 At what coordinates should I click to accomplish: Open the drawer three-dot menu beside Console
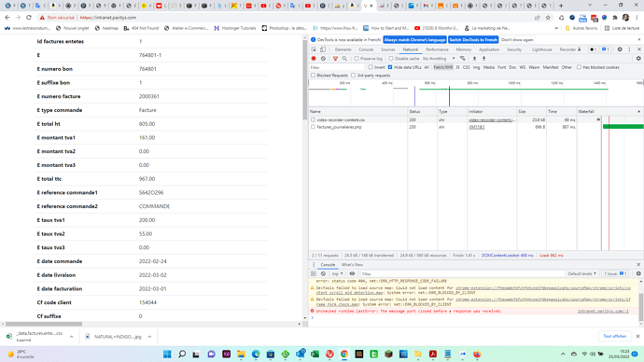point(314,265)
